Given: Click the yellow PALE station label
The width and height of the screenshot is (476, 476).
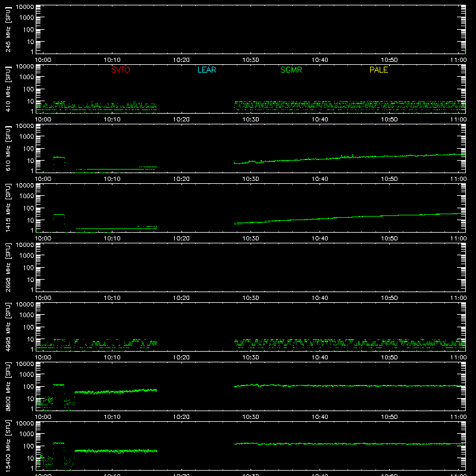Looking at the screenshot, I should click(378, 70).
